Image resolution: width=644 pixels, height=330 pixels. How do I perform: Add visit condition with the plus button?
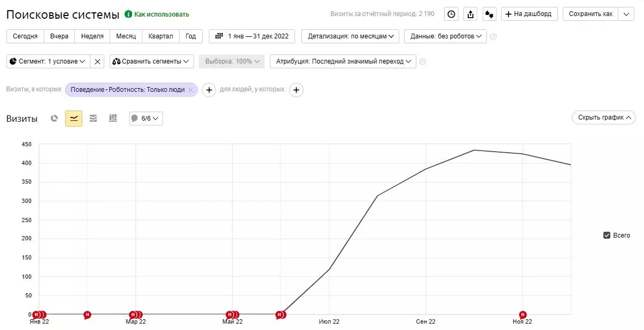coord(209,90)
